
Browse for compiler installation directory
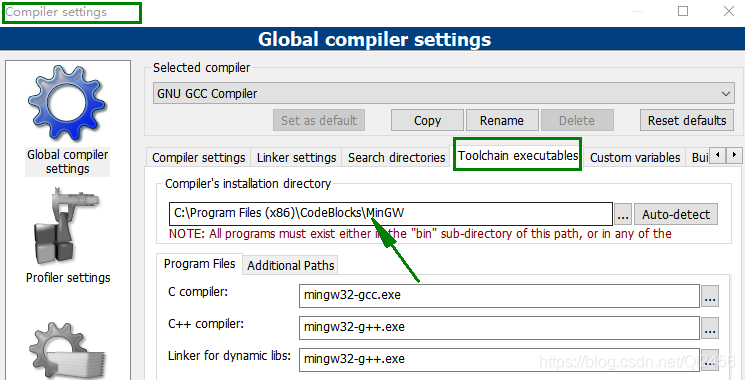[x=622, y=215]
